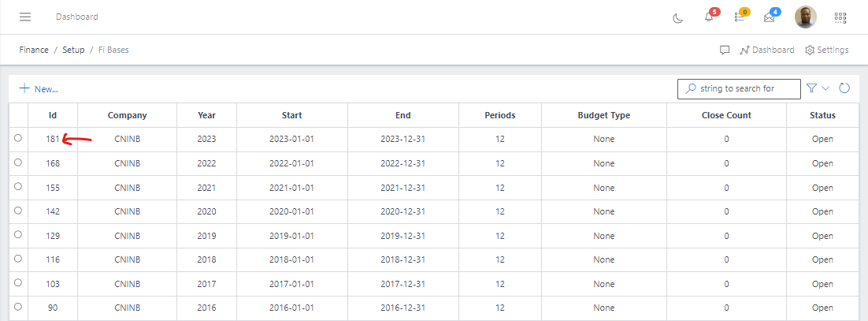Navigate to Setup breadcrumb

(73, 50)
